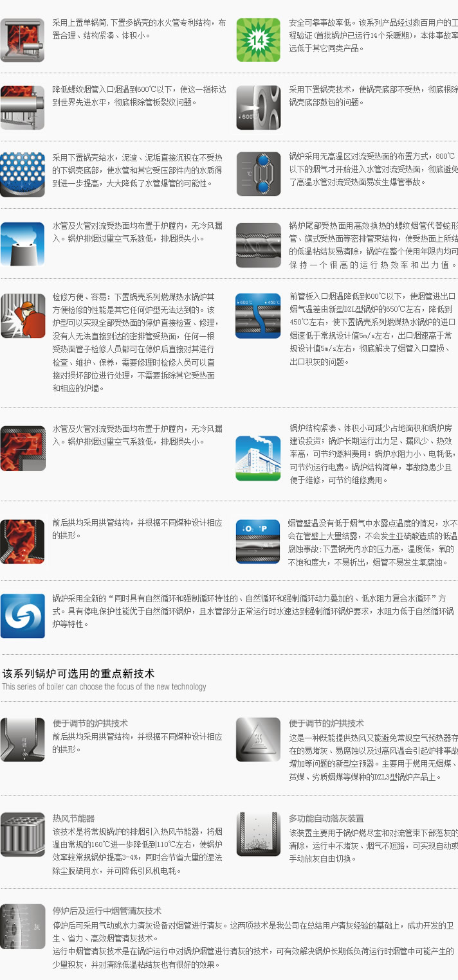The width and height of the screenshot is (458, 980).
Task: Click the smoking chimney icon
Action: pyautogui.click(x=23, y=244)
